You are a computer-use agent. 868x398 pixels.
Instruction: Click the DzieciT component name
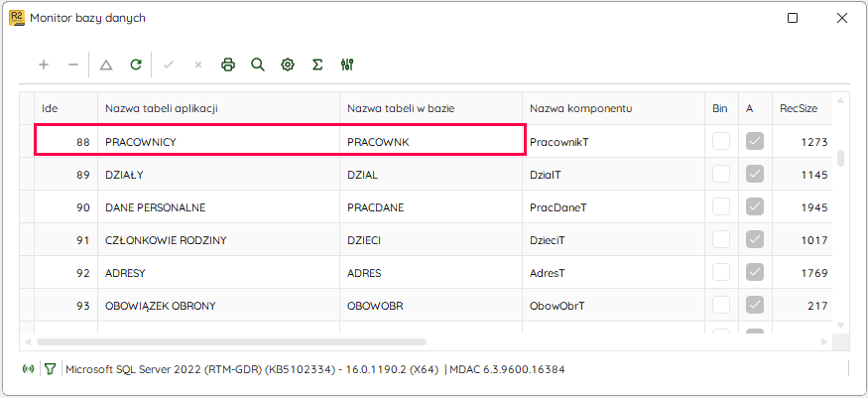(547, 240)
